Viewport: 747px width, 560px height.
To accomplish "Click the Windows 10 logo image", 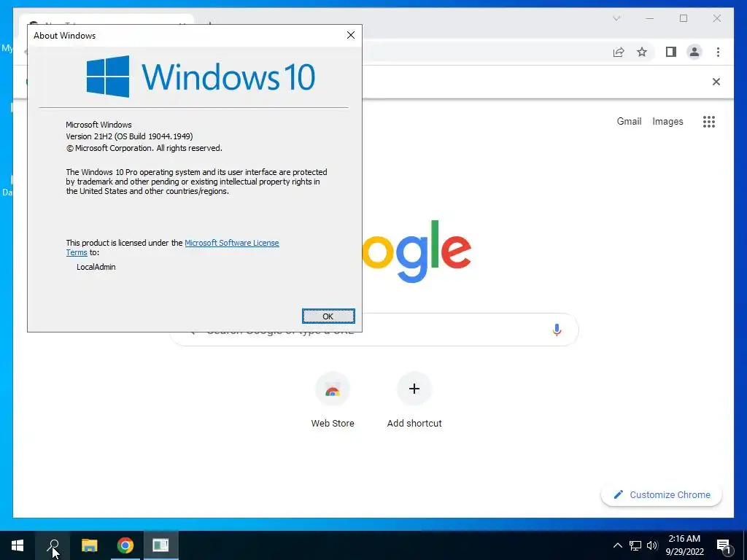I will (x=201, y=76).
